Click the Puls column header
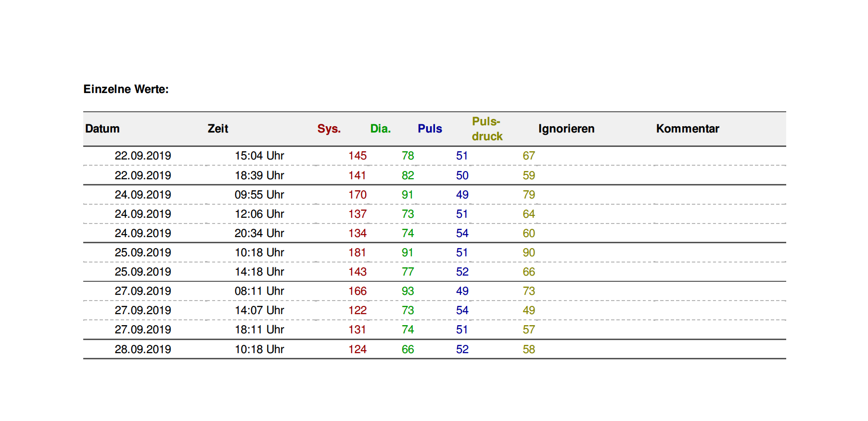The width and height of the screenshot is (868, 421). click(x=430, y=129)
